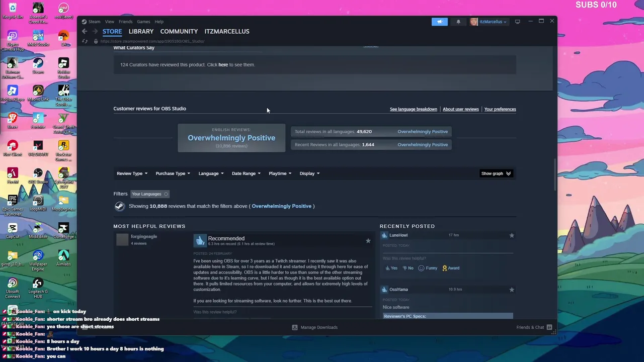Open the Steam announcements megaphone button
Image resolution: width=644 pixels, height=362 pixels.
(x=439, y=22)
